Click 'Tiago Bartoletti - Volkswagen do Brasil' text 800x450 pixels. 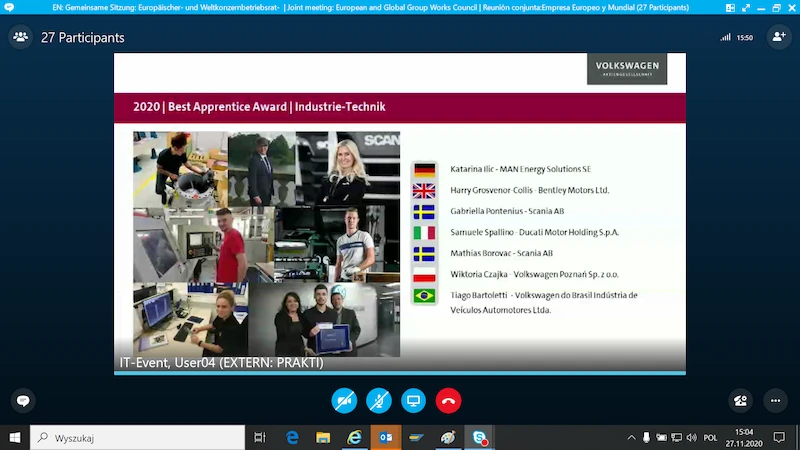click(x=544, y=302)
